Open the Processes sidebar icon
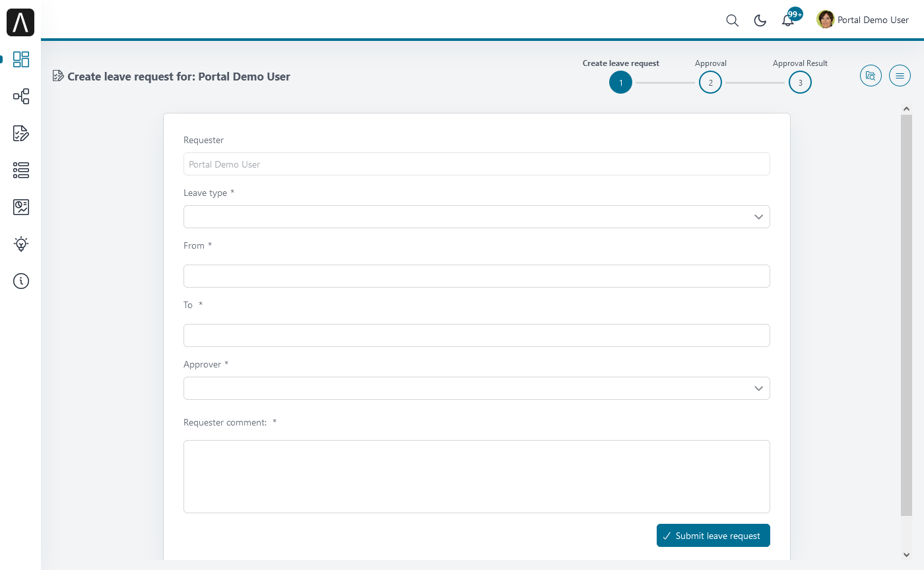The width and height of the screenshot is (924, 570). (x=21, y=96)
